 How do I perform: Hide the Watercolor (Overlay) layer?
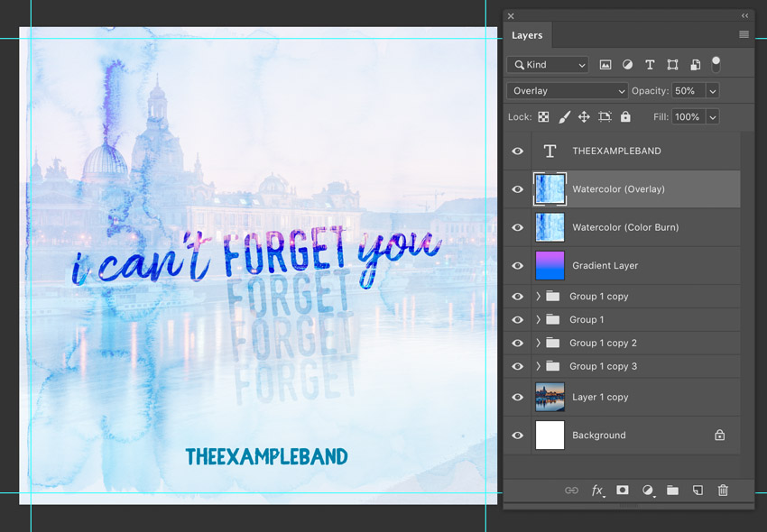coord(518,189)
